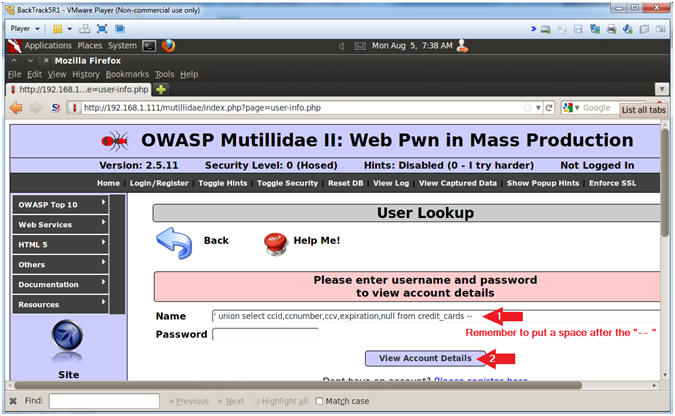Open the Places panel menu
675x416 pixels.
(x=90, y=46)
